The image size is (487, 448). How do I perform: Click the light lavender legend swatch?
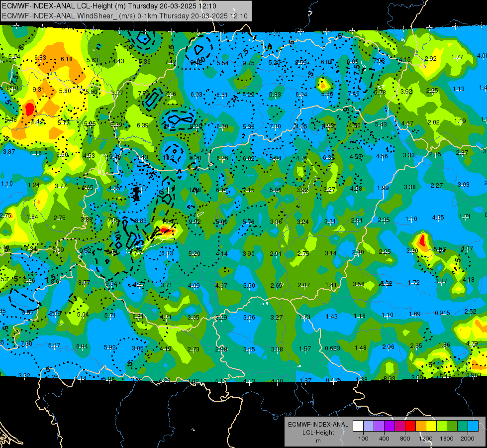coord(369,426)
